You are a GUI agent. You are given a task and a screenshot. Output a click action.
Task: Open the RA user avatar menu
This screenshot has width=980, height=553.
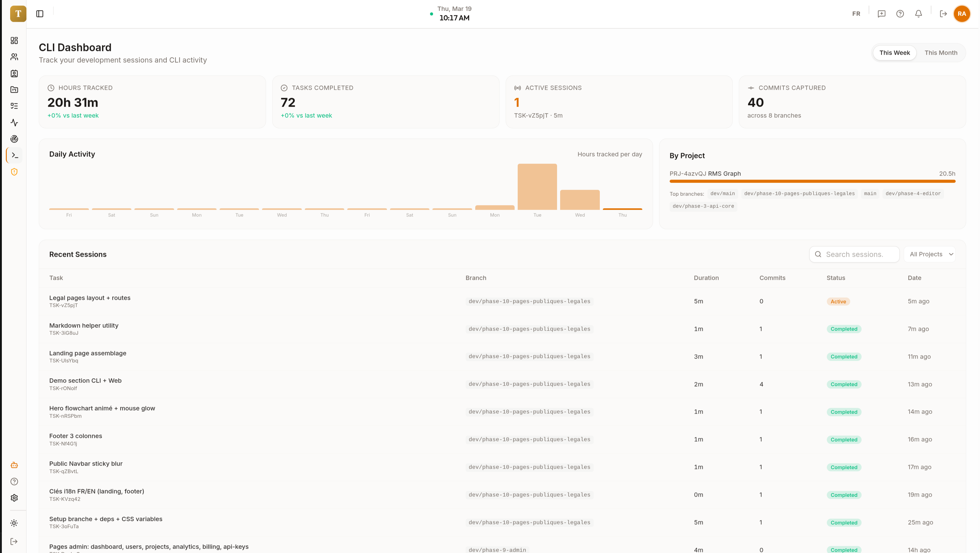tap(961, 14)
